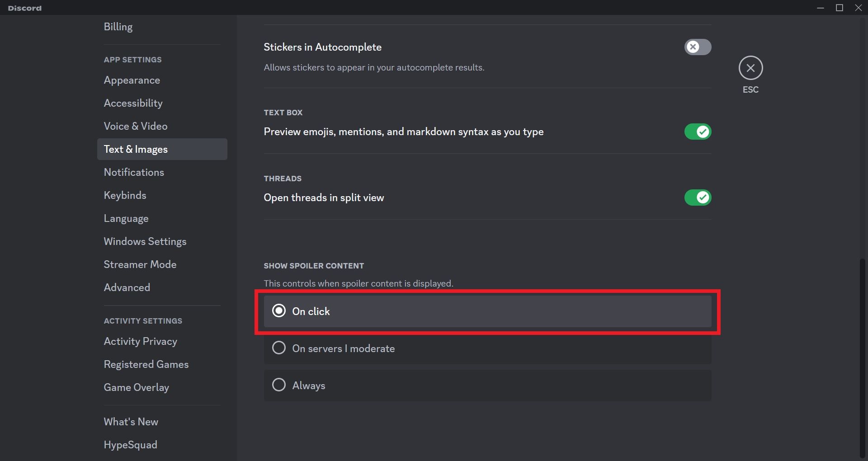Open Windows Settings page
Screen dimensions: 868x461
tap(145, 241)
